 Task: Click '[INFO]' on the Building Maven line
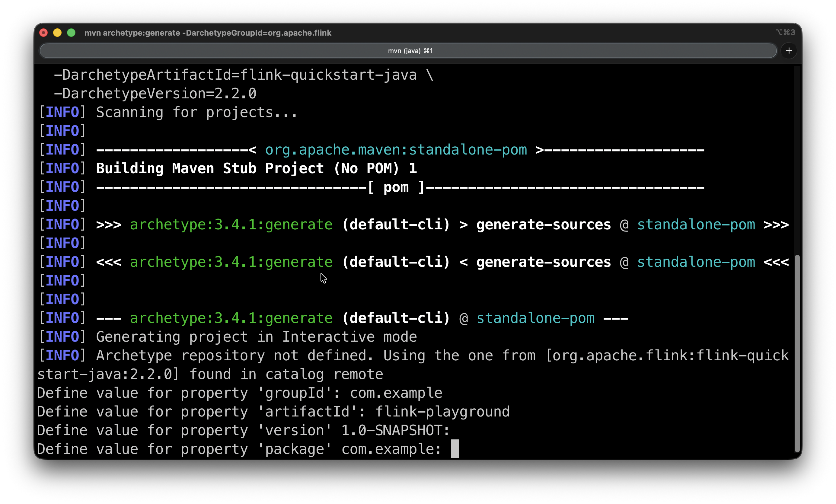coord(62,169)
